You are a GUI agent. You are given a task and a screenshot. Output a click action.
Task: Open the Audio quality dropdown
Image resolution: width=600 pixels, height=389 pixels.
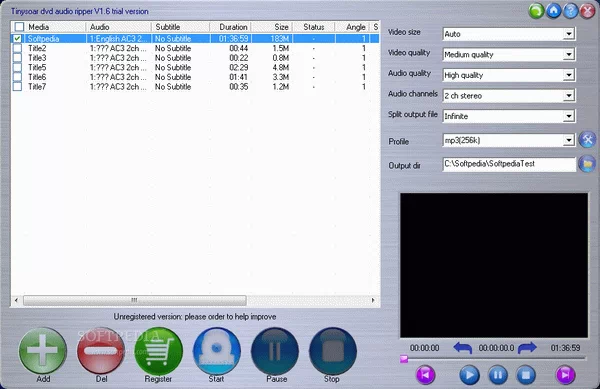(569, 75)
